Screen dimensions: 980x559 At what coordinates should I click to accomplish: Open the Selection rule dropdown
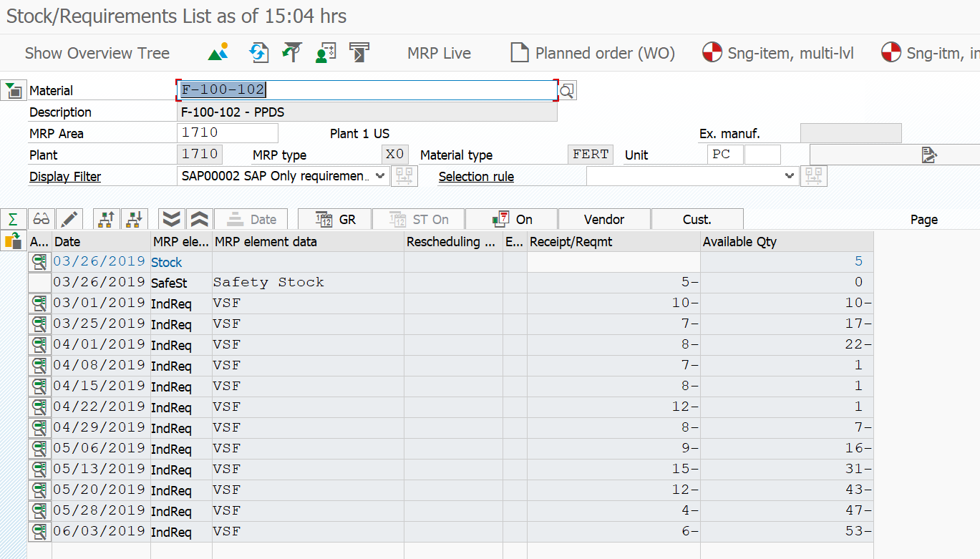[x=790, y=175]
